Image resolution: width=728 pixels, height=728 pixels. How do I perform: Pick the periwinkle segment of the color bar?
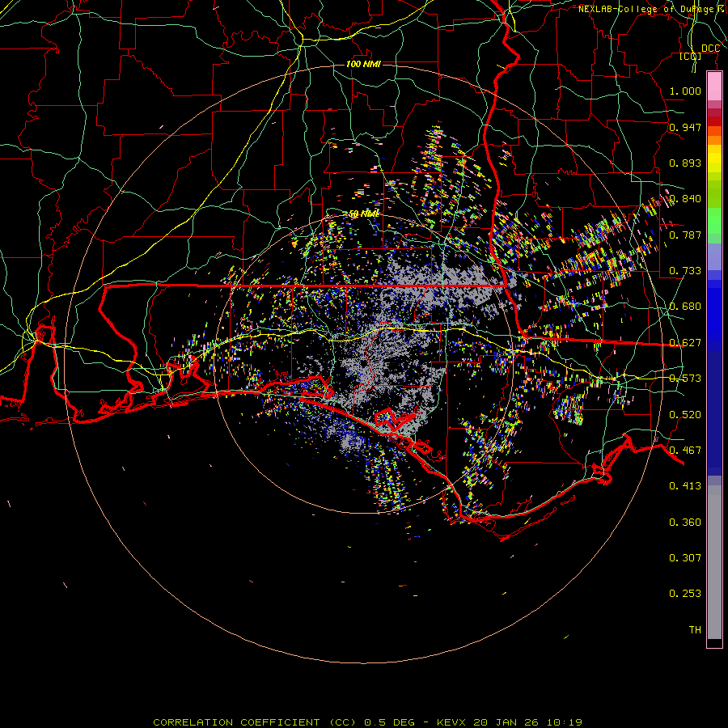[714, 256]
